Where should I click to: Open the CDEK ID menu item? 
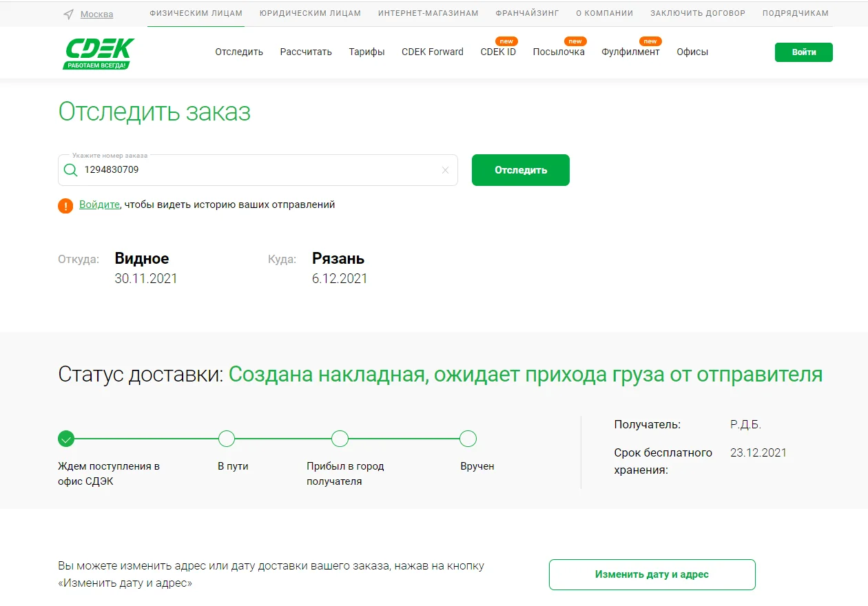tap(498, 52)
